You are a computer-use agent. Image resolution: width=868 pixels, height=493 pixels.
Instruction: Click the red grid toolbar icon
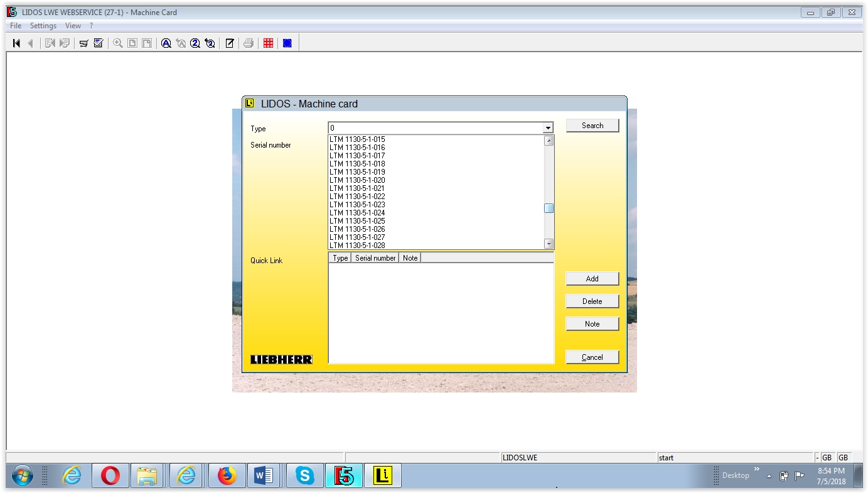pos(269,43)
